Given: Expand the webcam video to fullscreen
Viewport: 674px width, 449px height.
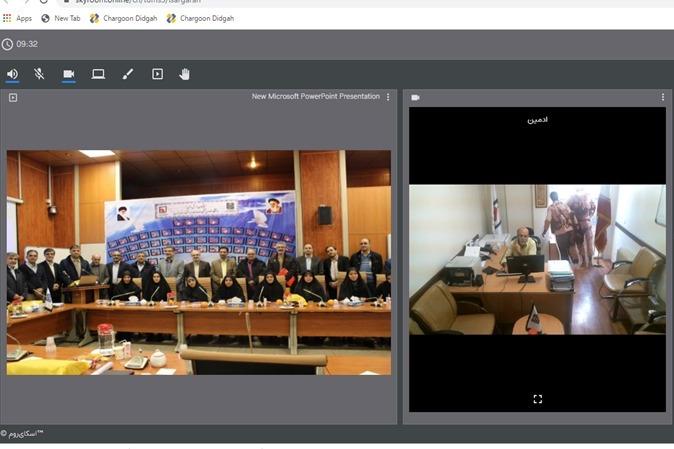Looking at the screenshot, I should [537, 399].
